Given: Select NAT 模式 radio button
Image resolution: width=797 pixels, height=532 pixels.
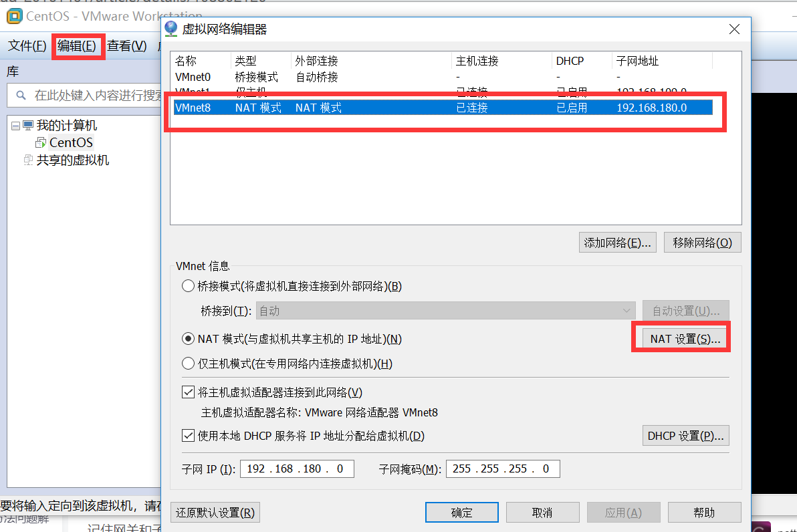Looking at the screenshot, I should coord(188,339).
